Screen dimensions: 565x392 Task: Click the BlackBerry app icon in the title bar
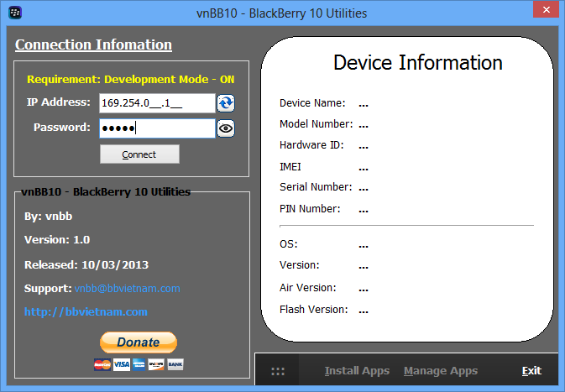tap(15, 13)
